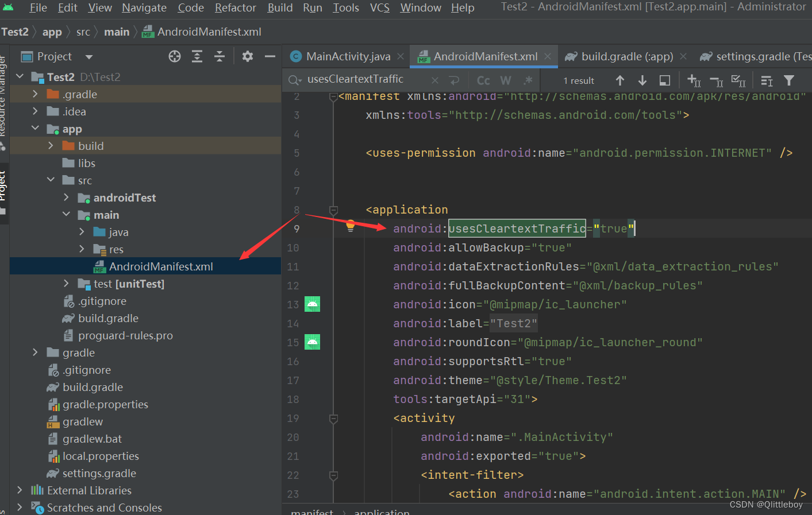The height and width of the screenshot is (515, 812).
Task: Click the application breadcrumb at the bottom
Action: pos(382,511)
